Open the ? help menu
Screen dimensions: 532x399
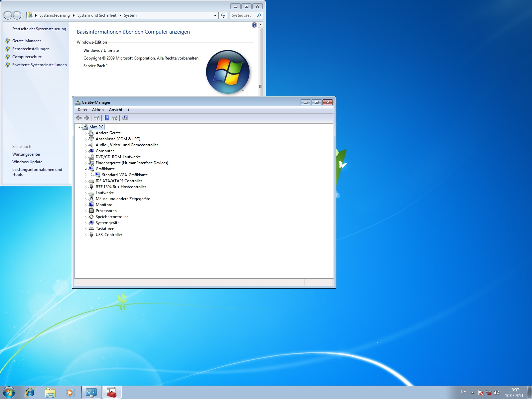[128, 110]
